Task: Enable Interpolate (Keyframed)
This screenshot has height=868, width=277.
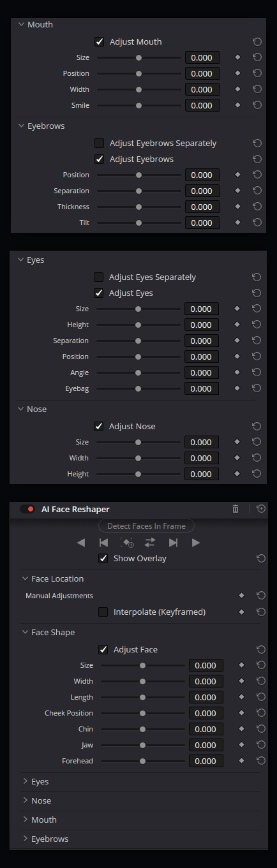Action: point(103,612)
